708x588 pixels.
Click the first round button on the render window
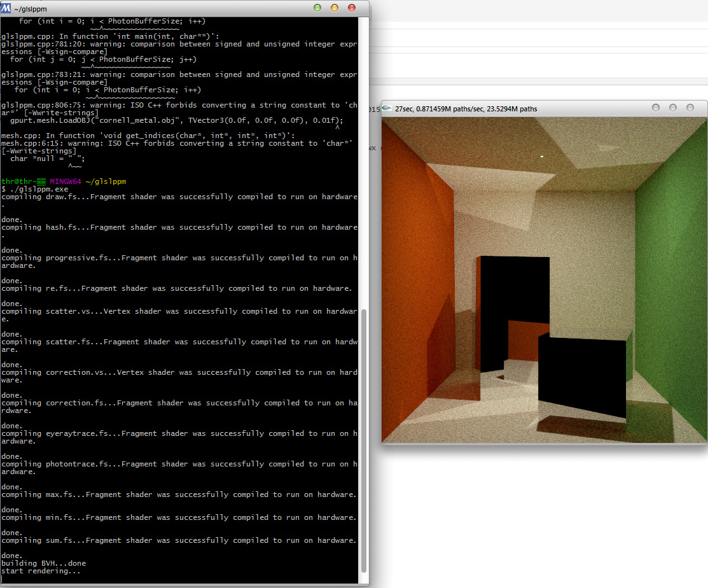[656, 108]
